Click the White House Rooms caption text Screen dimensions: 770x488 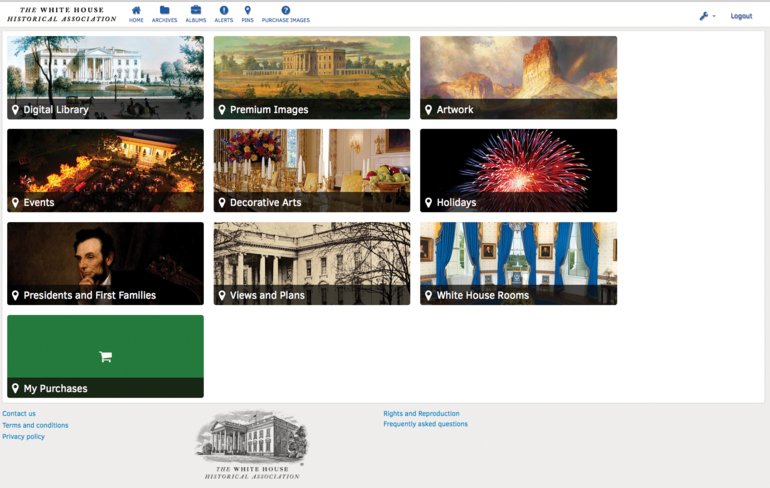click(x=483, y=295)
